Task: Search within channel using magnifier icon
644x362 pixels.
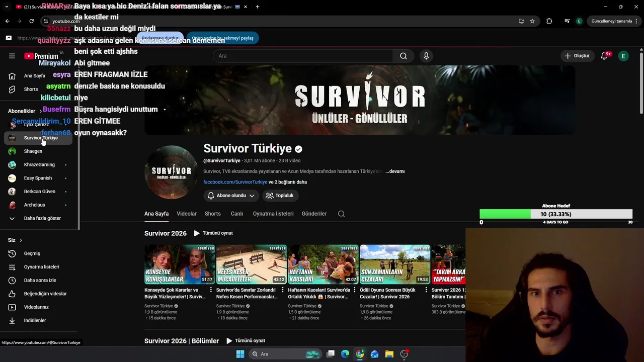Action: click(x=341, y=214)
